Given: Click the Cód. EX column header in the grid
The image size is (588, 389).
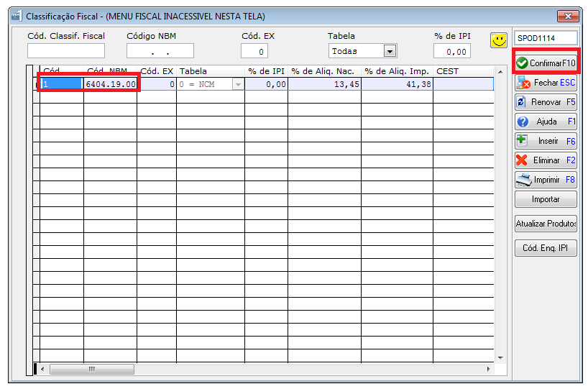Looking at the screenshot, I should point(157,71).
